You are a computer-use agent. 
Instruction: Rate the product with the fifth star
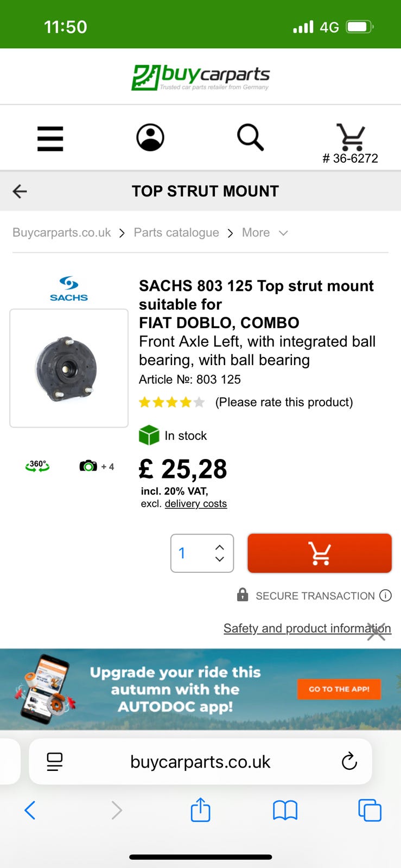tap(199, 403)
